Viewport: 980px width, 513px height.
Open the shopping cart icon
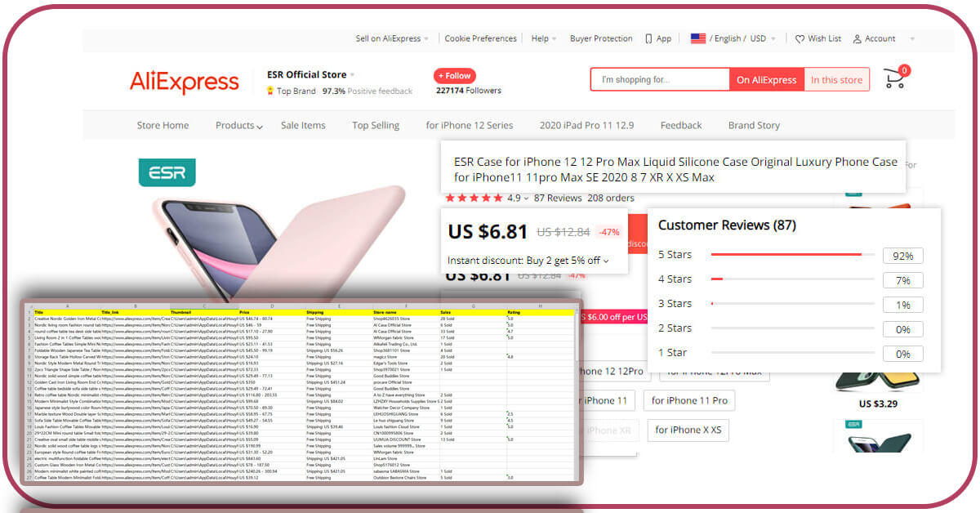pos(895,77)
